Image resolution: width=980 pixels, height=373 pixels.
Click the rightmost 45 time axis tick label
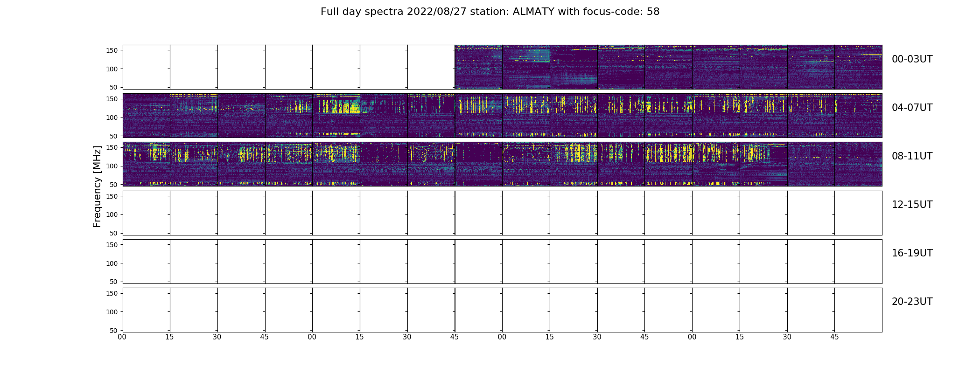(834, 337)
